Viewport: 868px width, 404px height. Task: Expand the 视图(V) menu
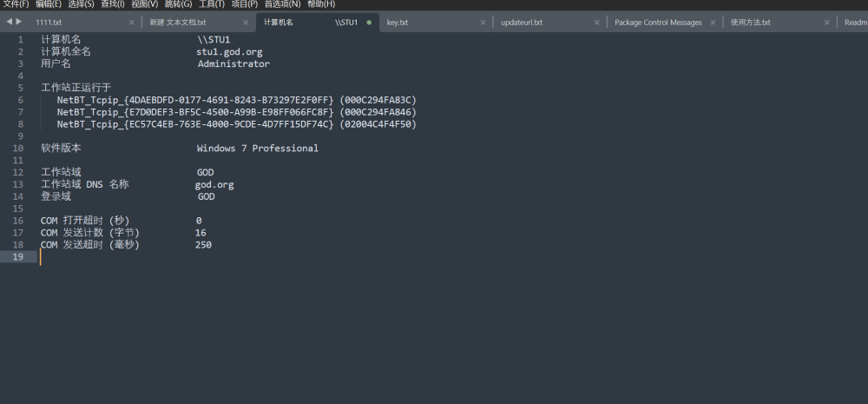click(x=144, y=4)
